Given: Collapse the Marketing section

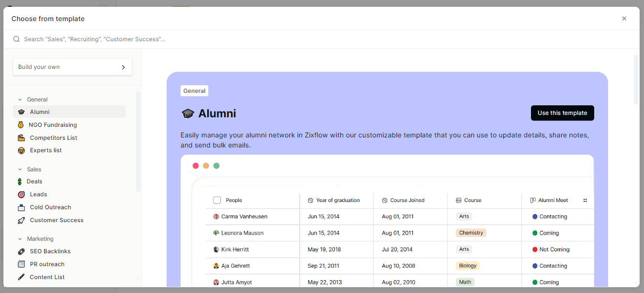Looking at the screenshot, I should point(19,238).
